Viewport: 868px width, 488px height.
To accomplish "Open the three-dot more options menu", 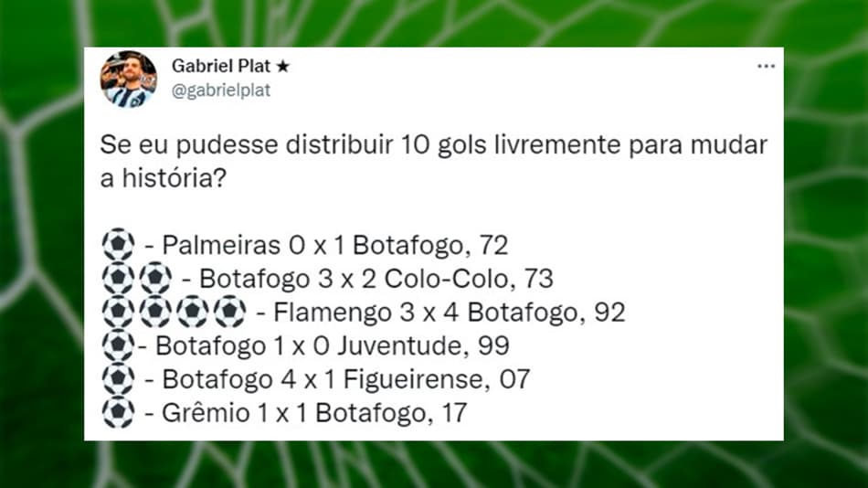I will click(766, 67).
